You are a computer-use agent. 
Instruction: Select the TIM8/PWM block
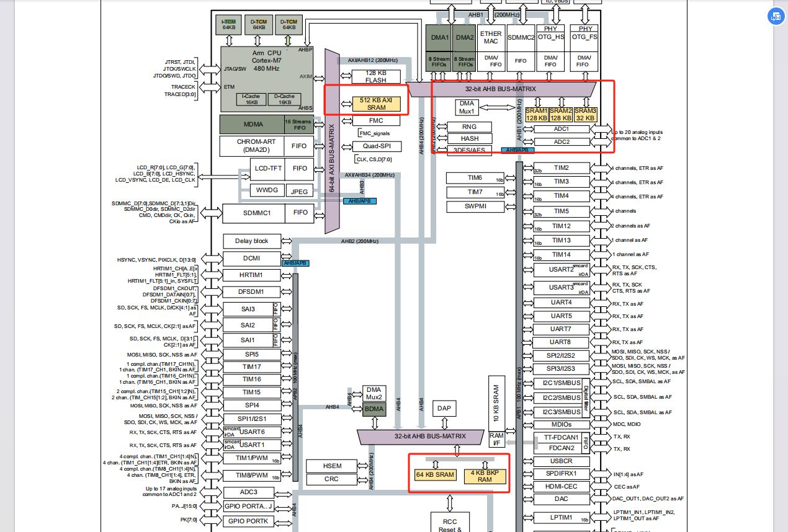[252, 476]
